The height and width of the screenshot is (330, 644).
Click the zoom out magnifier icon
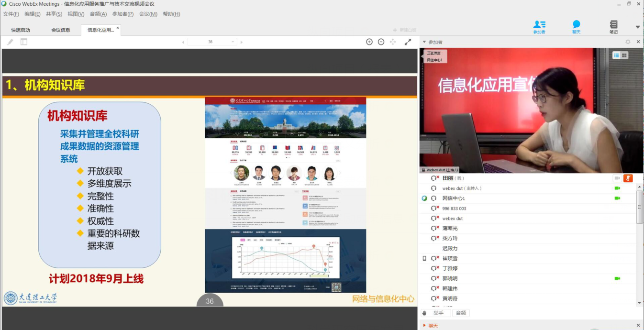pyautogui.click(x=381, y=42)
